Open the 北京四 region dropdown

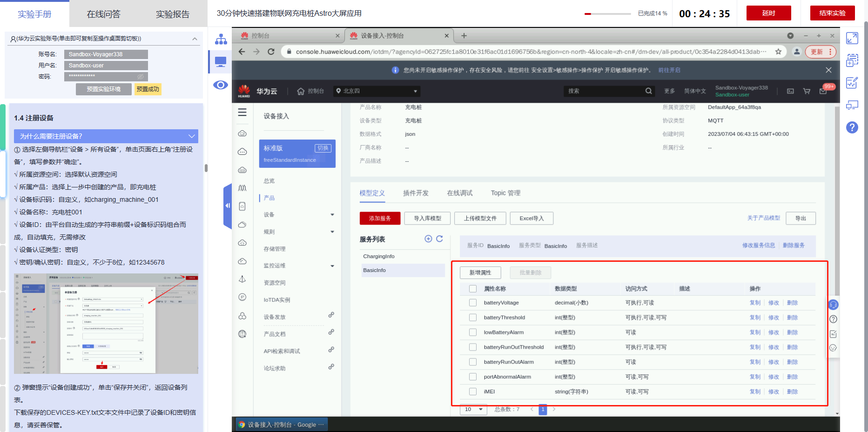[x=377, y=91]
